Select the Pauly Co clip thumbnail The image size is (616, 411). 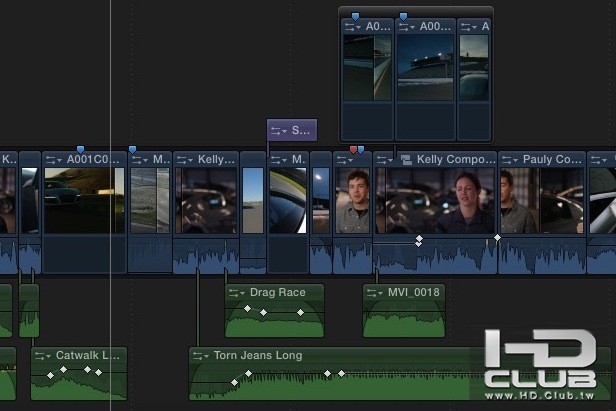point(542,200)
